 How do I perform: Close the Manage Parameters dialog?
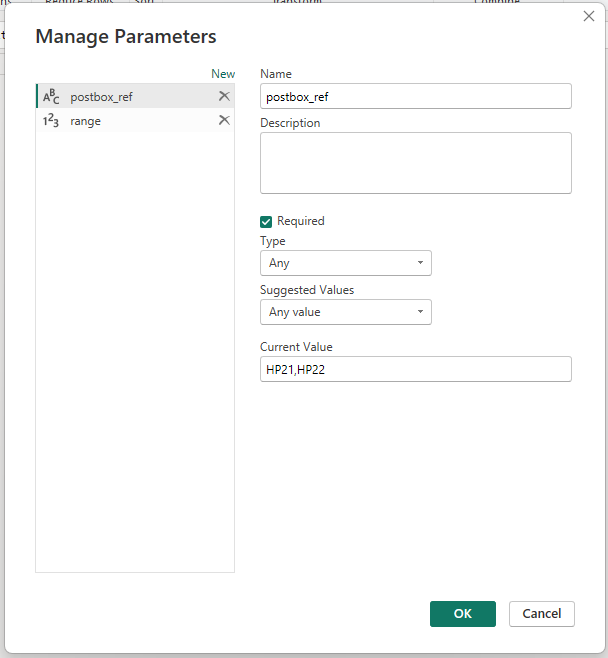coord(588,16)
